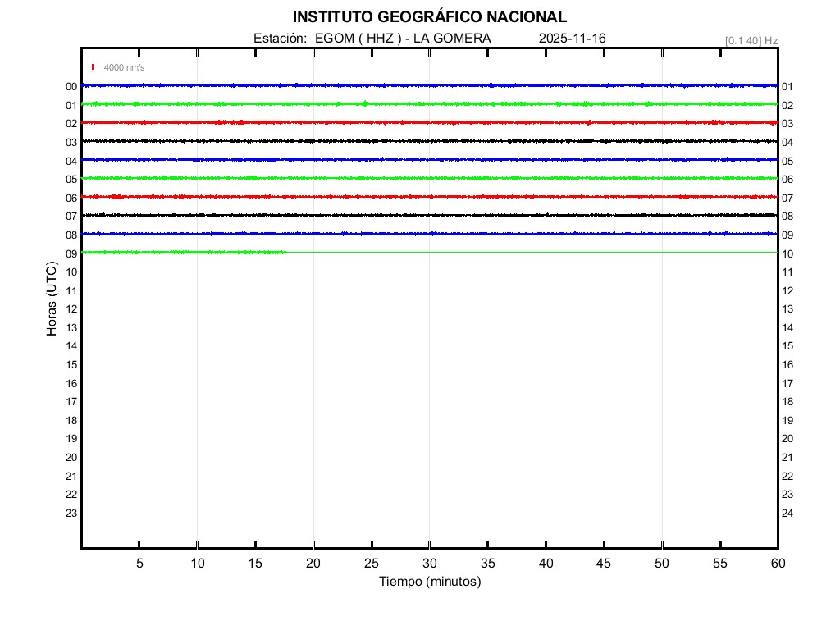This screenshot has height=630, width=840.
Task: Click the 60-minute tick label on time axis
Action: click(778, 563)
